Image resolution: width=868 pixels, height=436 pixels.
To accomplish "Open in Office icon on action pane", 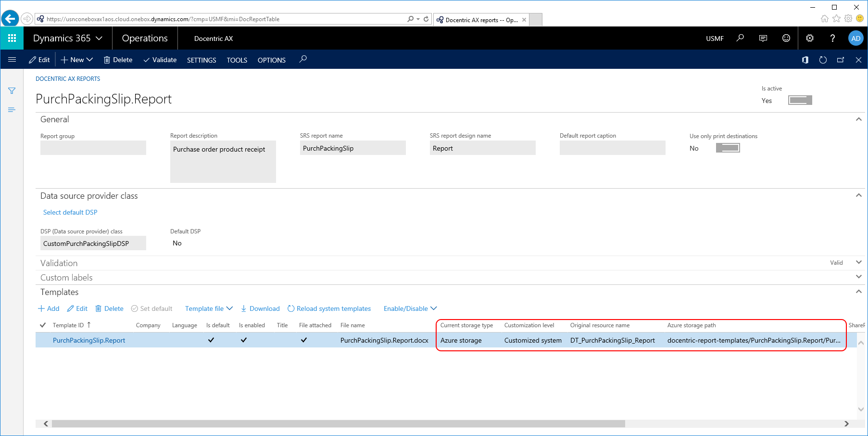I will point(805,60).
